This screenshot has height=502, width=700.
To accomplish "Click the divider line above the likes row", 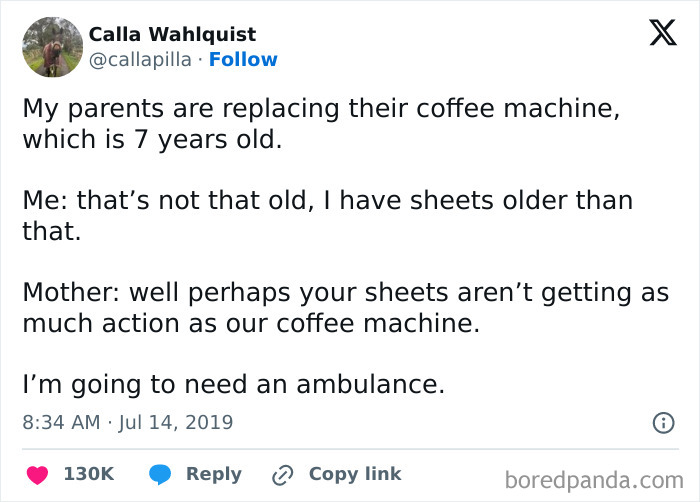I will (350, 449).
